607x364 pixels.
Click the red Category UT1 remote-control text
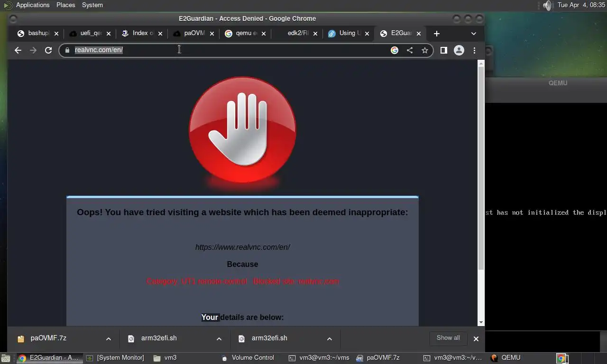point(242,282)
